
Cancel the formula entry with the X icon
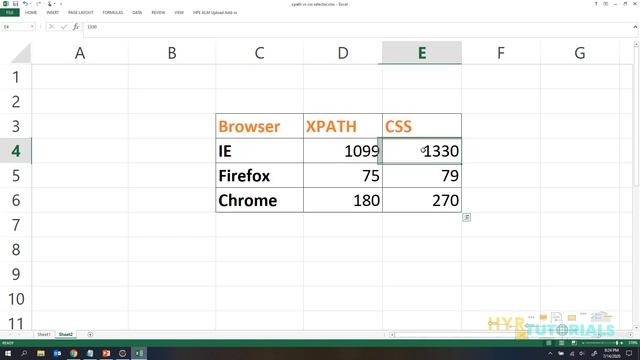[x=51, y=27]
